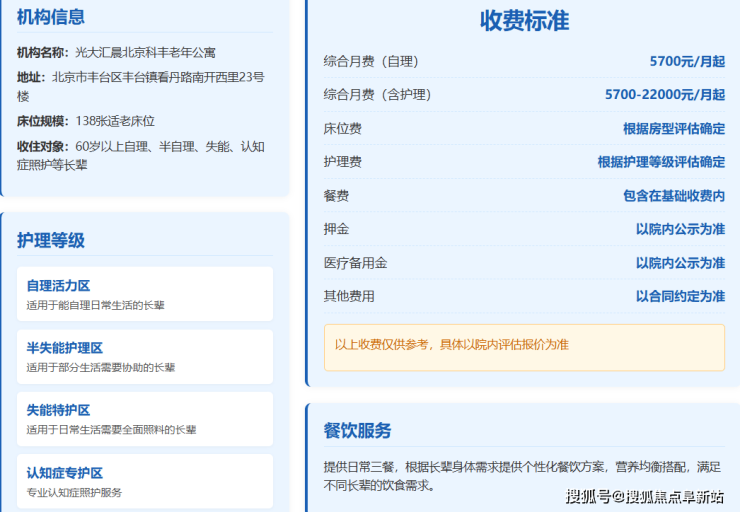Click the description 适用于能自理日常生活的长辈
This screenshot has width=740, height=512.
[x=95, y=305]
